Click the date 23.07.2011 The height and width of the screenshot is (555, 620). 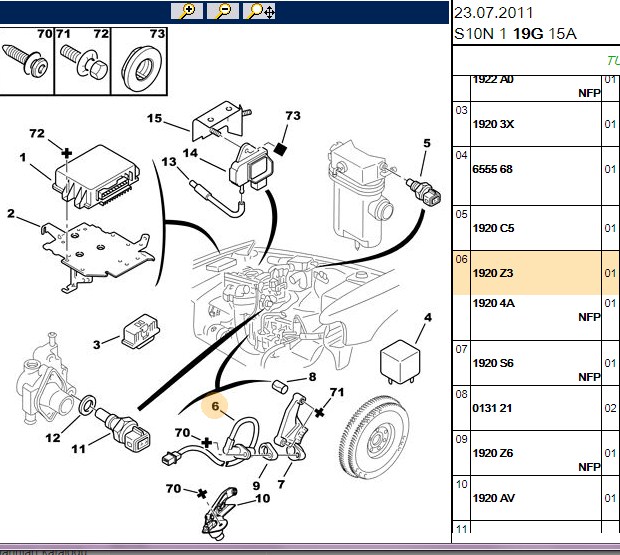(493, 13)
